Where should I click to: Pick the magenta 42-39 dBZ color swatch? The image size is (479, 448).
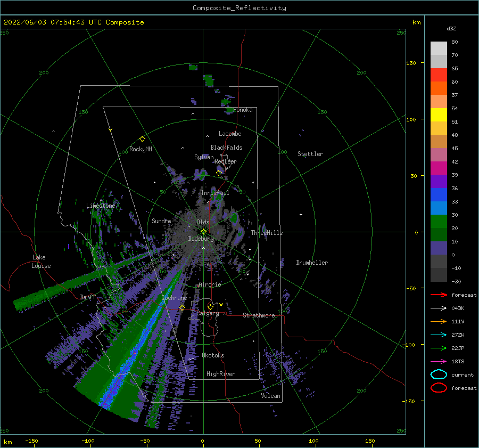(439, 168)
